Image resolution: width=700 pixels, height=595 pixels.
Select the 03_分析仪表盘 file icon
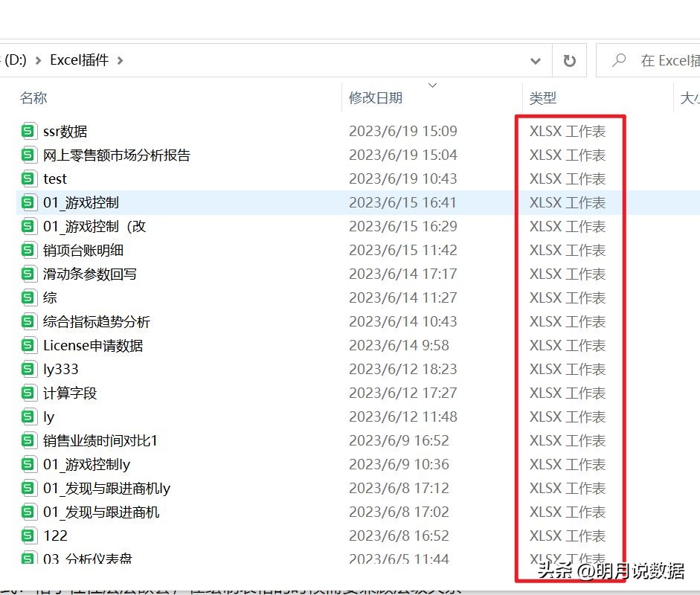point(28,559)
